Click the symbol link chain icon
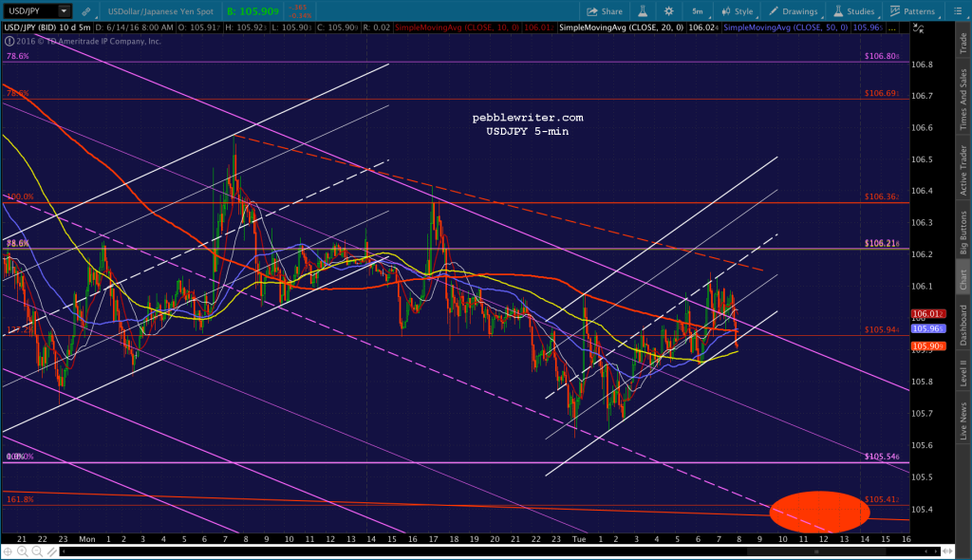 tap(86, 11)
